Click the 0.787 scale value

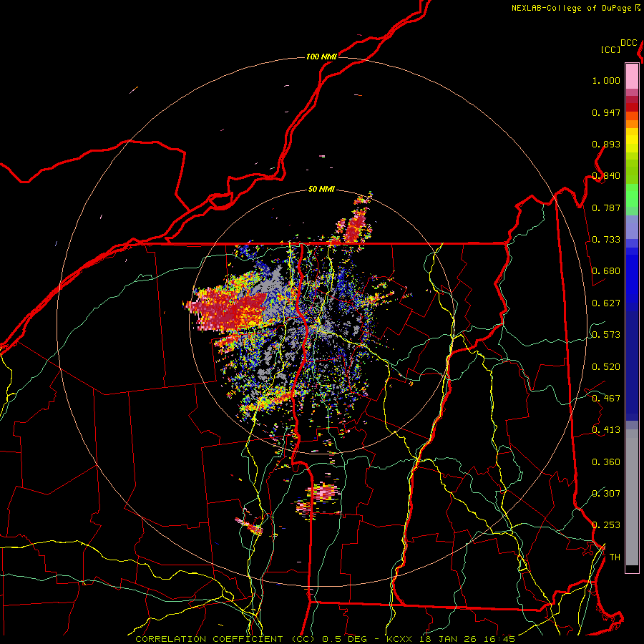[x=606, y=208]
